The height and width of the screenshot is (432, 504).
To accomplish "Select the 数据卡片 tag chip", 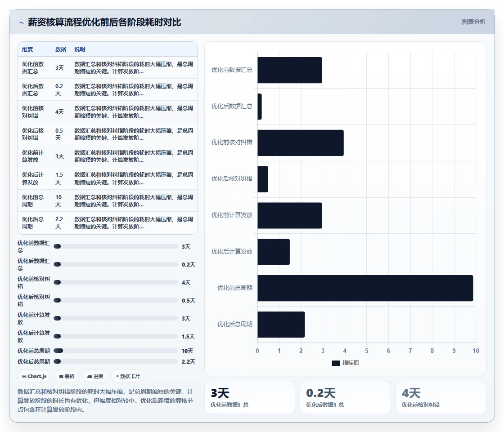I will click(128, 376).
